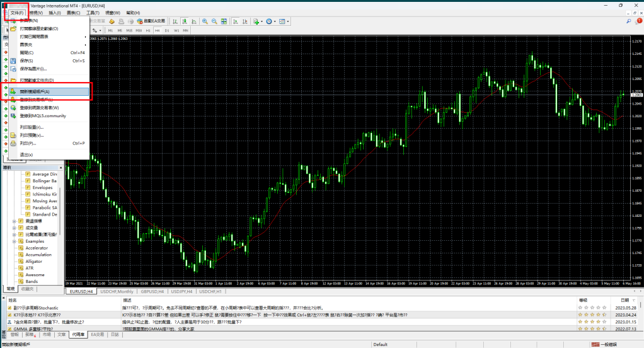Click the zoom out magnifier icon
This screenshot has width=644, height=348.
click(214, 21)
